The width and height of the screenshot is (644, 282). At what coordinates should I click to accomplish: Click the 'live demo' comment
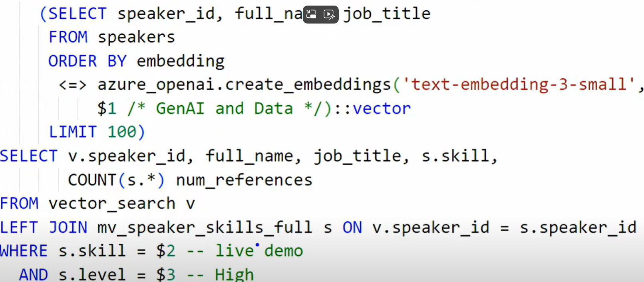(x=259, y=251)
